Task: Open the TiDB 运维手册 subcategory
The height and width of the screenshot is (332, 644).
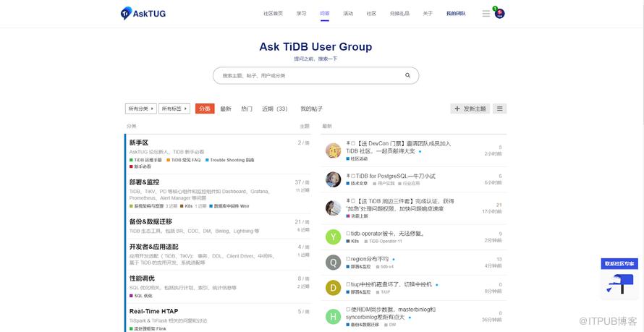Action: pyautogui.click(x=145, y=160)
